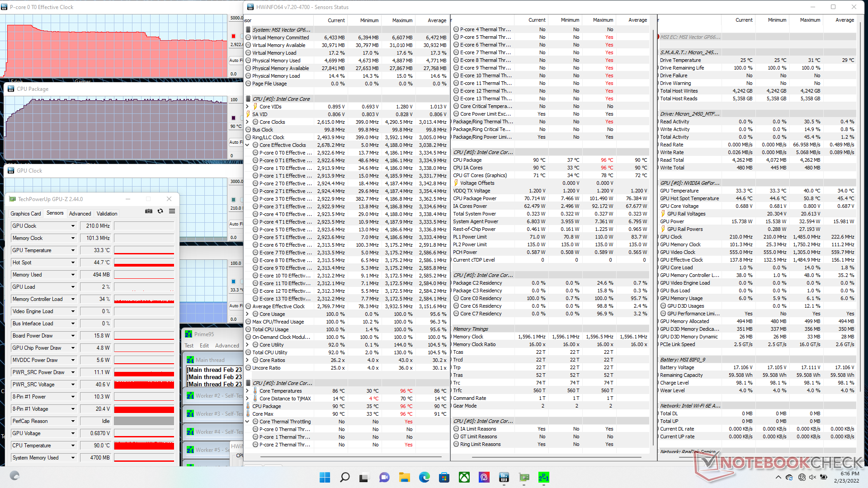Open Hot Spot sensor dropdown
Viewport: 868px width, 488px height.
coord(72,263)
